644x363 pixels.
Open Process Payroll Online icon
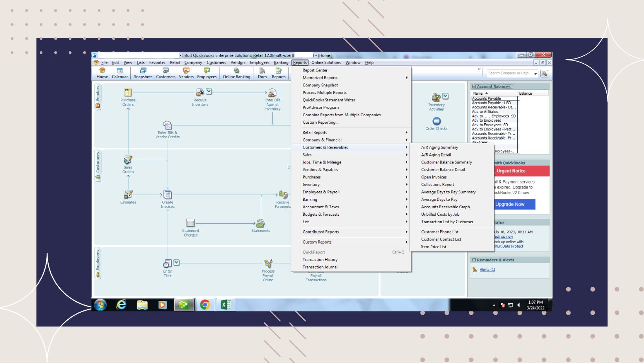pyautogui.click(x=268, y=264)
